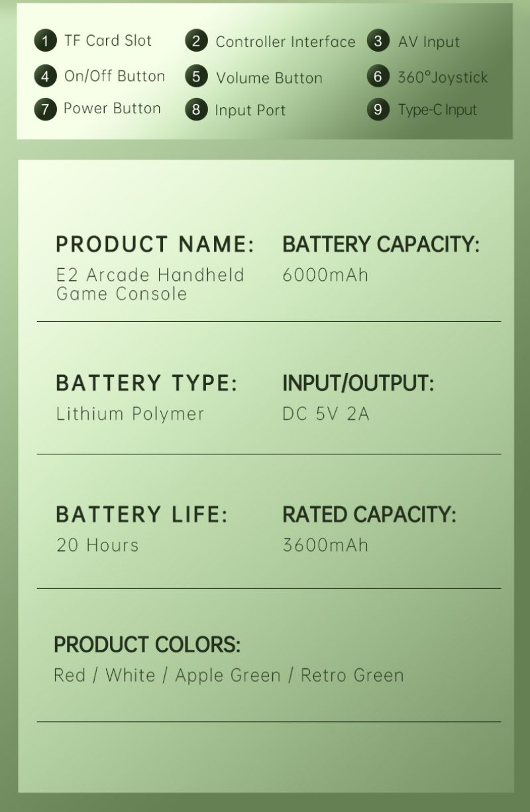Select the number 4 circle badge
Screen dimensions: 530x812
(x=45, y=76)
